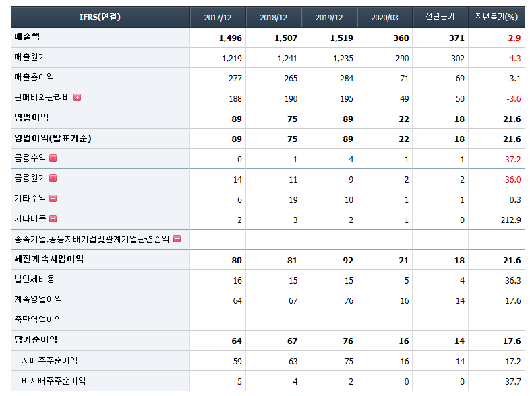Select the 매출총이익 row label
This screenshot has height=396, width=532.
34,77
